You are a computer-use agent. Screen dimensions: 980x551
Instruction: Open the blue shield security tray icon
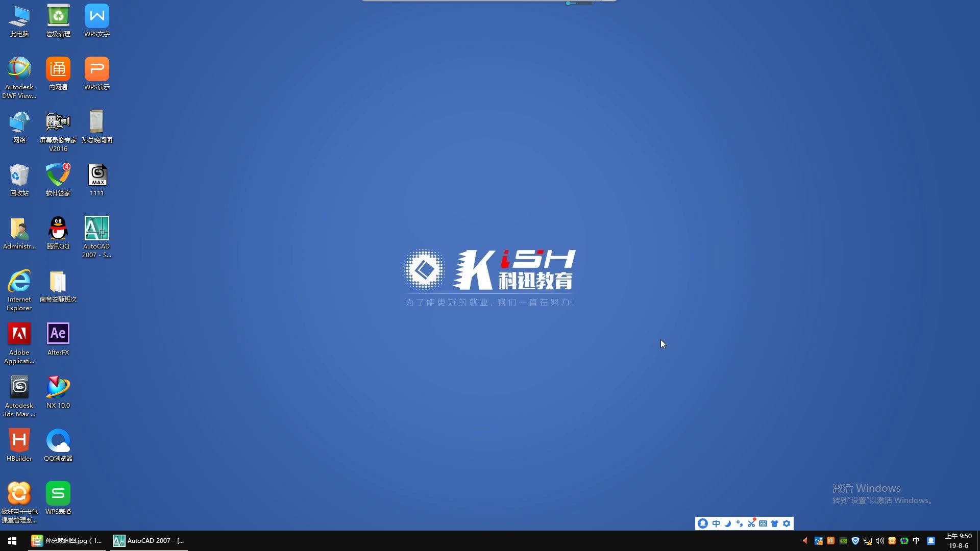point(855,541)
